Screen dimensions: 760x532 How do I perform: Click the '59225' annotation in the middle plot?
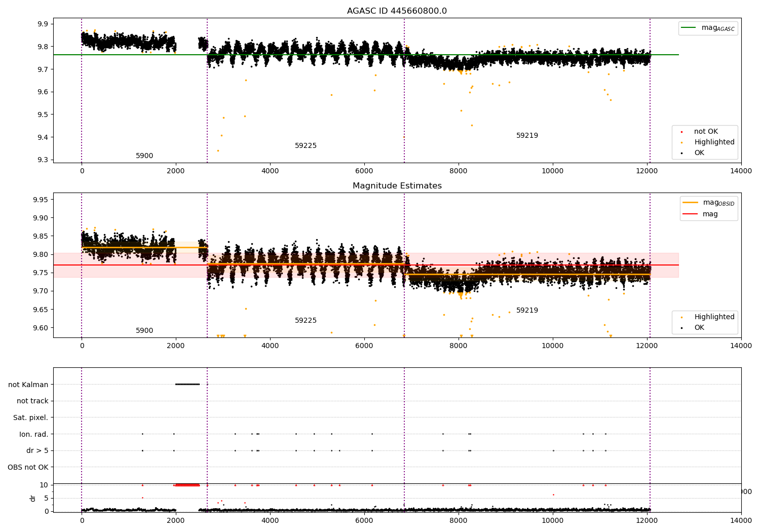(x=306, y=321)
